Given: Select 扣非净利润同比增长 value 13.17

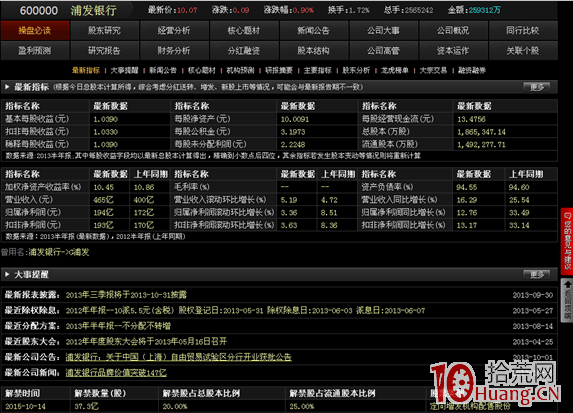Looking at the screenshot, I should pyautogui.click(x=467, y=226).
